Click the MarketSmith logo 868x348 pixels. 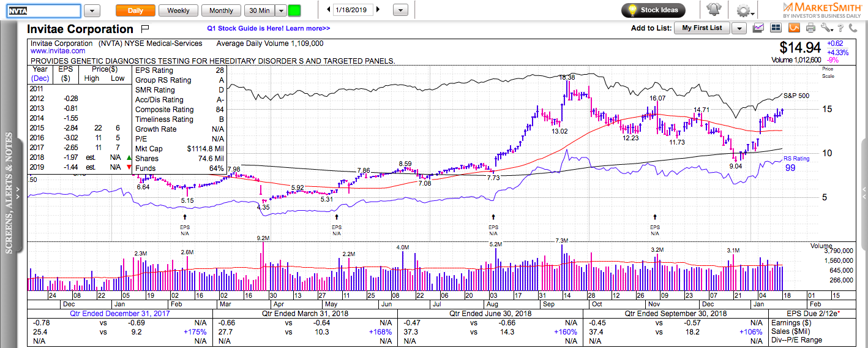pos(821,9)
